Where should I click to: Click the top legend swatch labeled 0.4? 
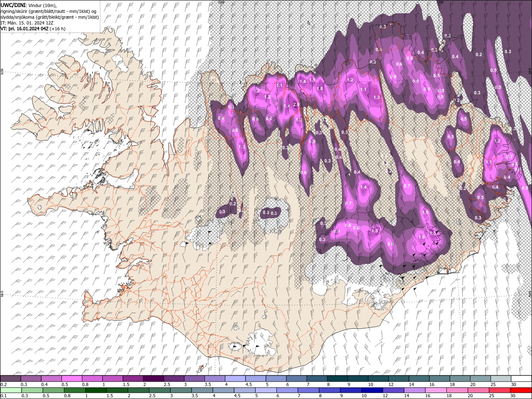coord(51,379)
